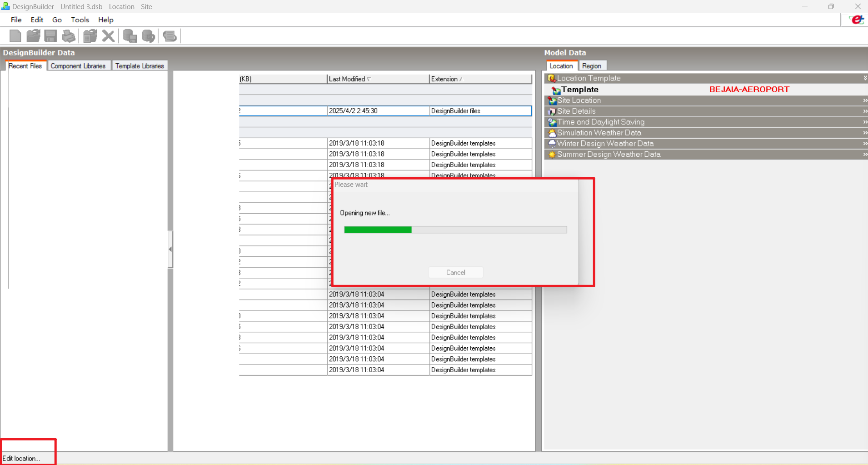Viewport: 868px width, 465px height.
Task: Click the database import icon in toolbar
Action: point(149,36)
